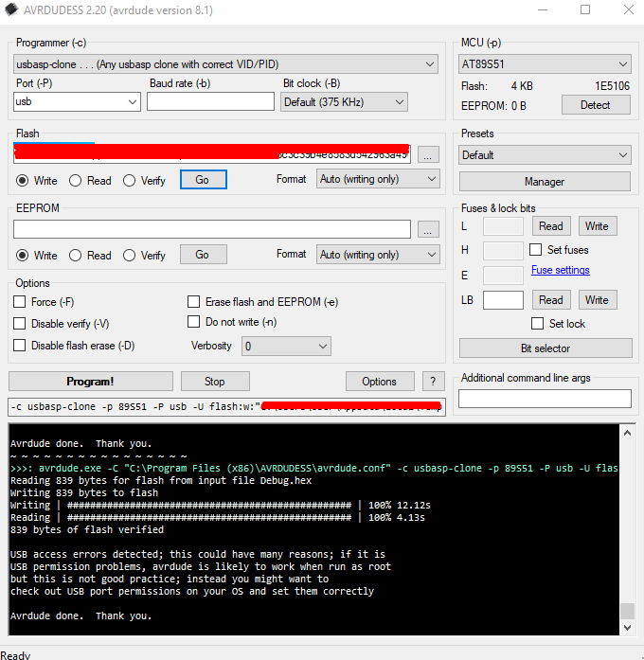Toggle Erase flash and EEPROM option
Screen dimensions: 644x660
click(x=194, y=302)
